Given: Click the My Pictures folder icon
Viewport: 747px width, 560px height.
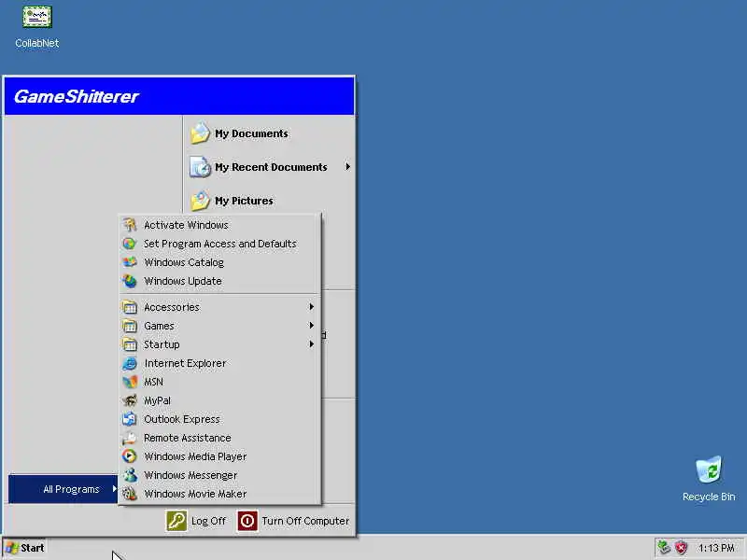Looking at the screenshot, I should pyautogui.click(x=200, y=201).
